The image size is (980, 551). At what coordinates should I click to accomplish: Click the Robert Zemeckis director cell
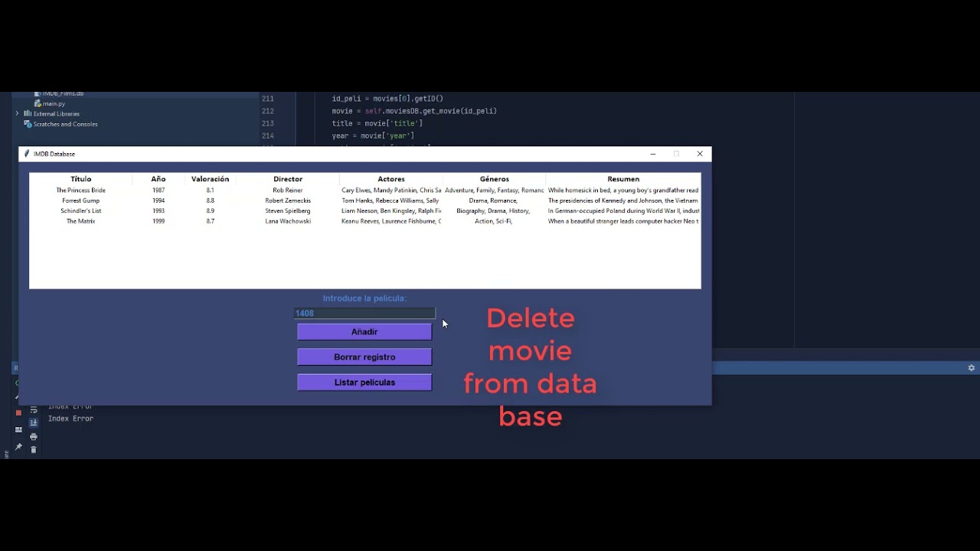point(288,201)
